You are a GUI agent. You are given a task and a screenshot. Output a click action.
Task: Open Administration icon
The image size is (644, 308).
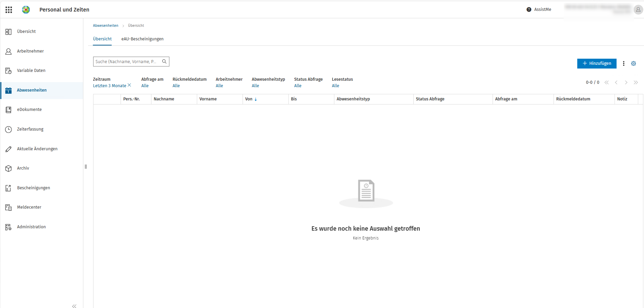(x=8, y=227)
